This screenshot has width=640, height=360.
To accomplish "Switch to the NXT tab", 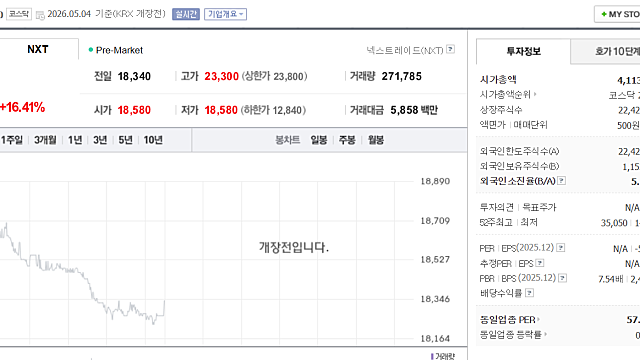I will [38, 49].
